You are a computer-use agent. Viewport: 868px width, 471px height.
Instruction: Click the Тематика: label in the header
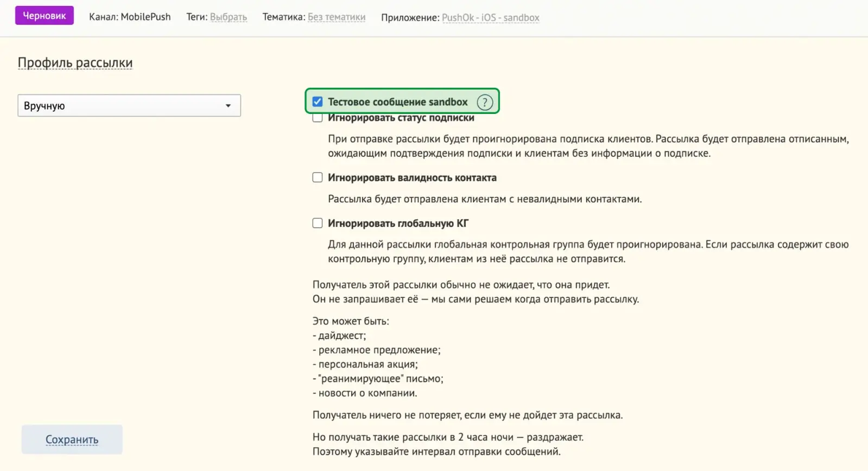284,17
